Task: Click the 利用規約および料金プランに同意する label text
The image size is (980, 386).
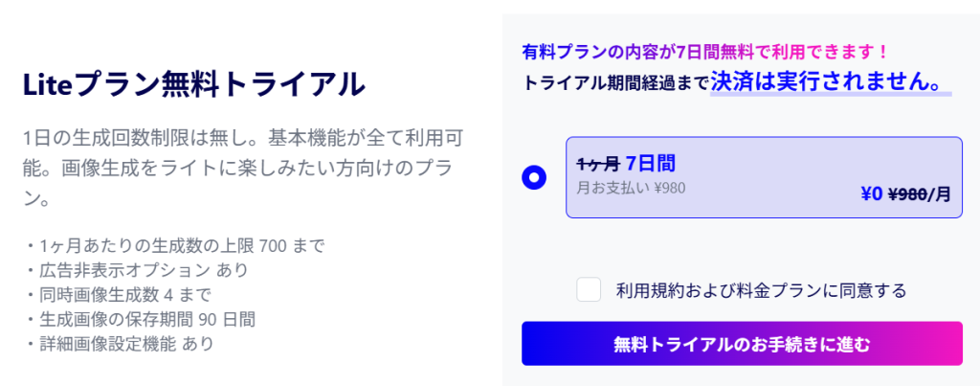Action: (x=760, y=290)
